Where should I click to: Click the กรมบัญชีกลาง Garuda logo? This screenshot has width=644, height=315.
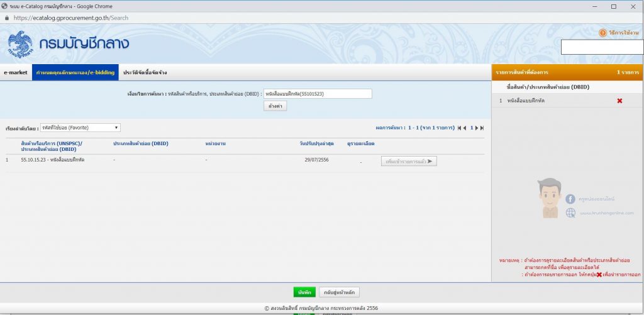20,44
